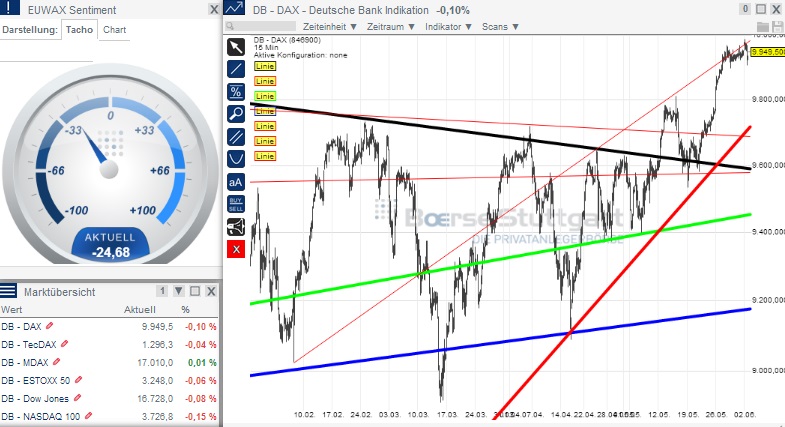785x427 pixels.
Task: Click the bottommost Linie label in the legend
Action: 265,156
